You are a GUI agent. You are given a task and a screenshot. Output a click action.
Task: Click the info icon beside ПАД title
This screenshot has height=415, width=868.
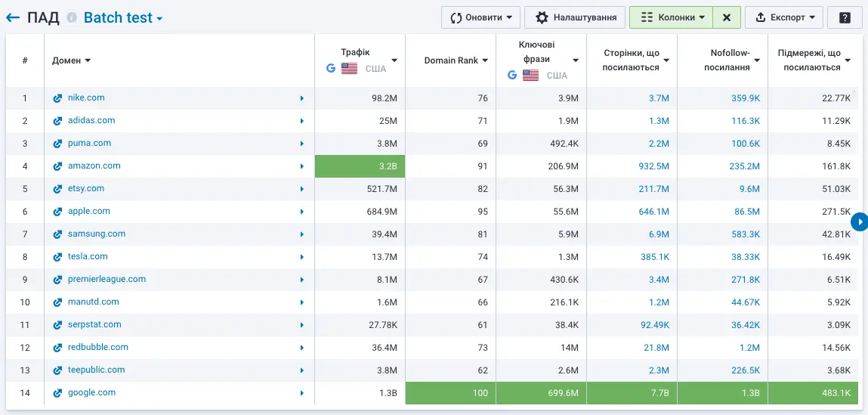(72, 17)
